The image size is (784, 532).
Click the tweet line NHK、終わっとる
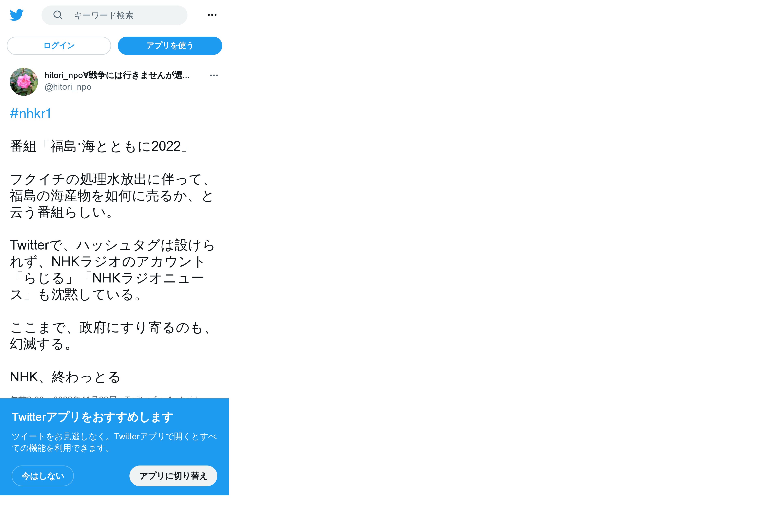click(x=65, y=377)
